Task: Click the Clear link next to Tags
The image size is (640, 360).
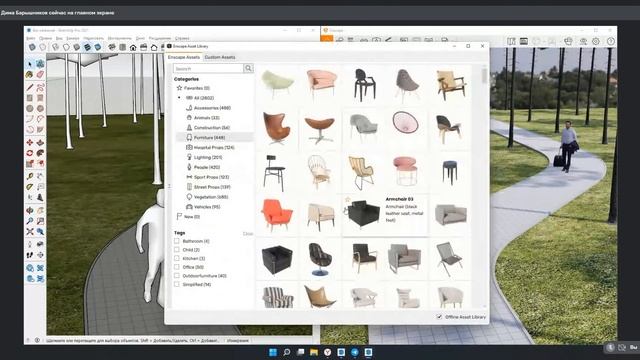Action: coord(248,234)
